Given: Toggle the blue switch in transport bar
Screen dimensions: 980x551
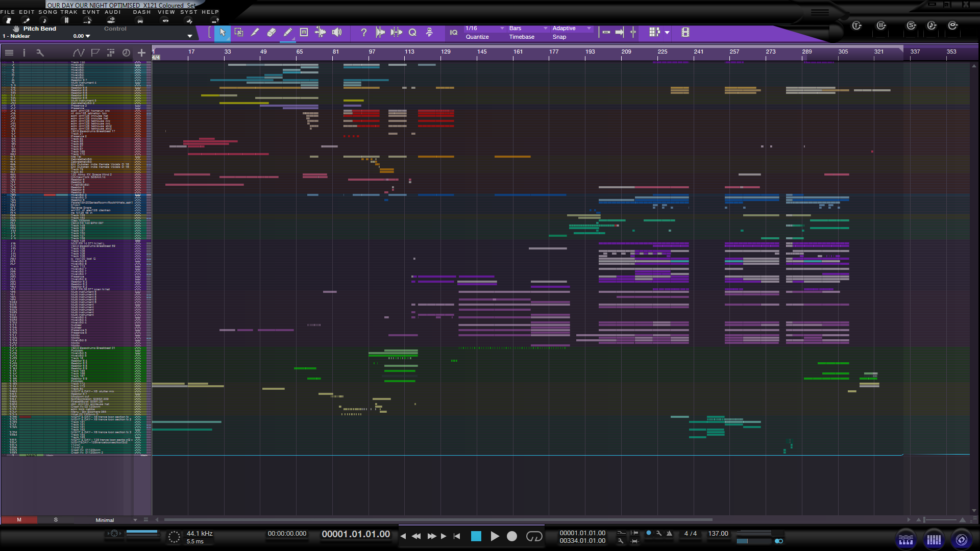Looking at the screenshot, I should pos(779,541).
